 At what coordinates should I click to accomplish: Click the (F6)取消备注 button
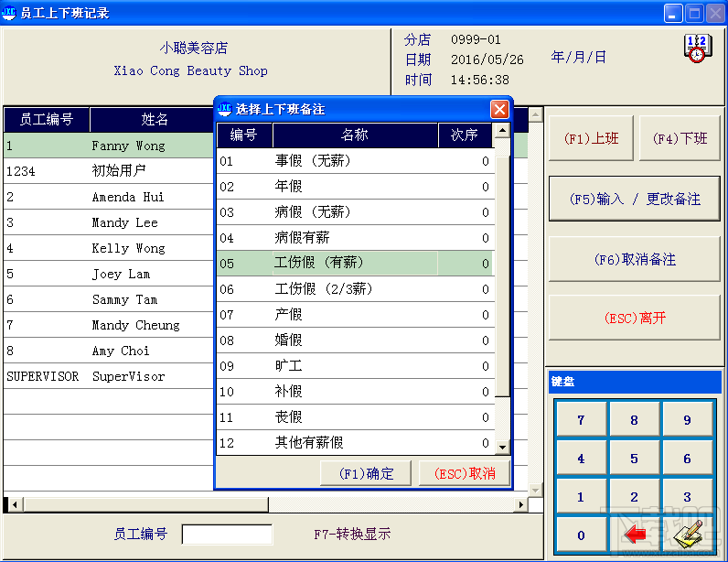(x=635, y=259)
